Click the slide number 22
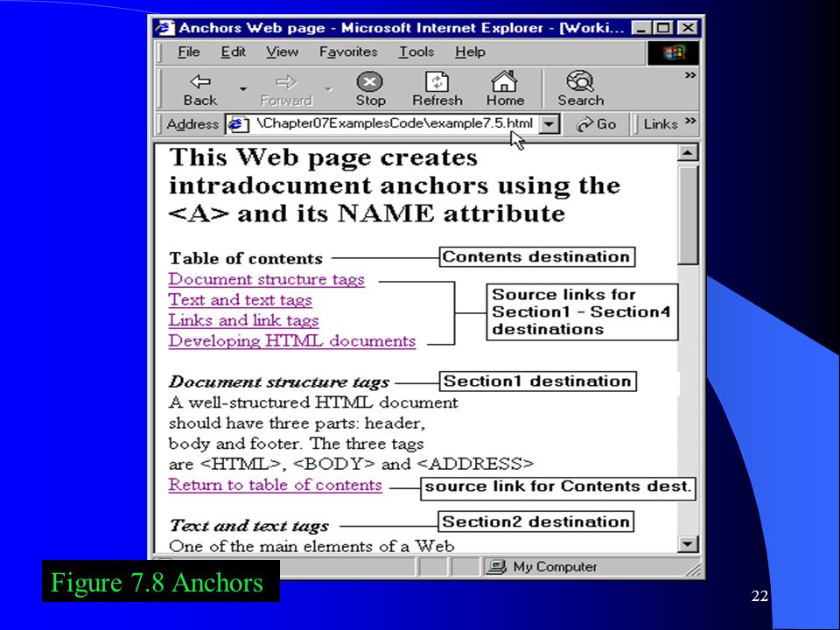The height and width of the screenshot is (630, 840). (x=759, y=596)
